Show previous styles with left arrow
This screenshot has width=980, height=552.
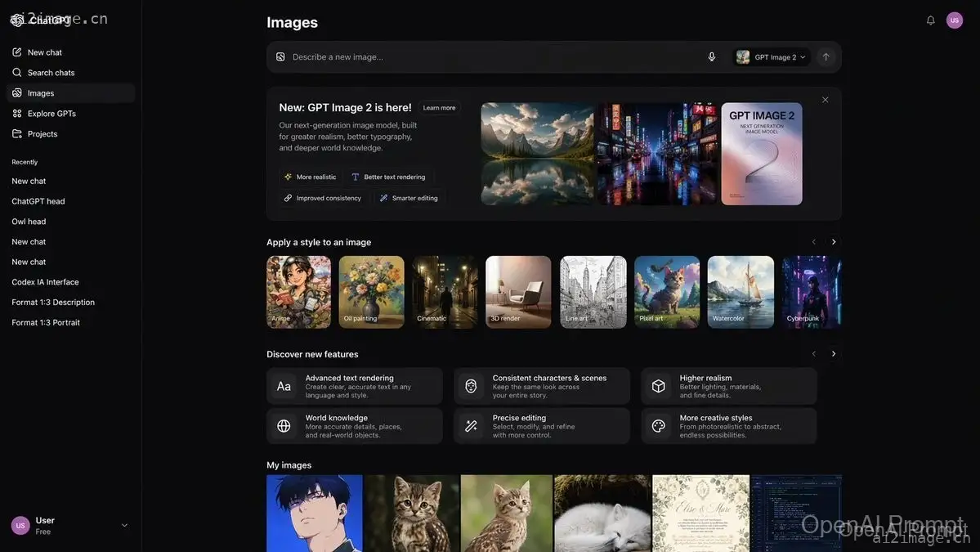(814, 242)
